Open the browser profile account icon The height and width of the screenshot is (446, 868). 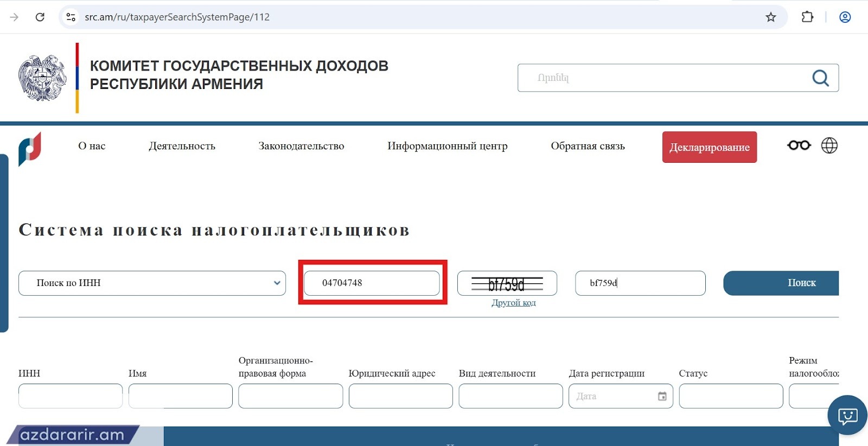(x=845, y=17)
